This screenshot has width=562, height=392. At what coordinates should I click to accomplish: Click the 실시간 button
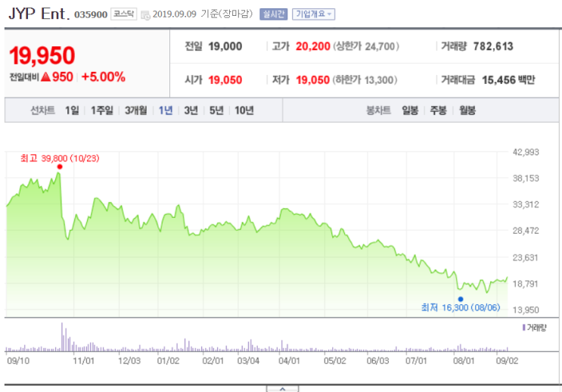pyautogui.click(x=274, y=14)
